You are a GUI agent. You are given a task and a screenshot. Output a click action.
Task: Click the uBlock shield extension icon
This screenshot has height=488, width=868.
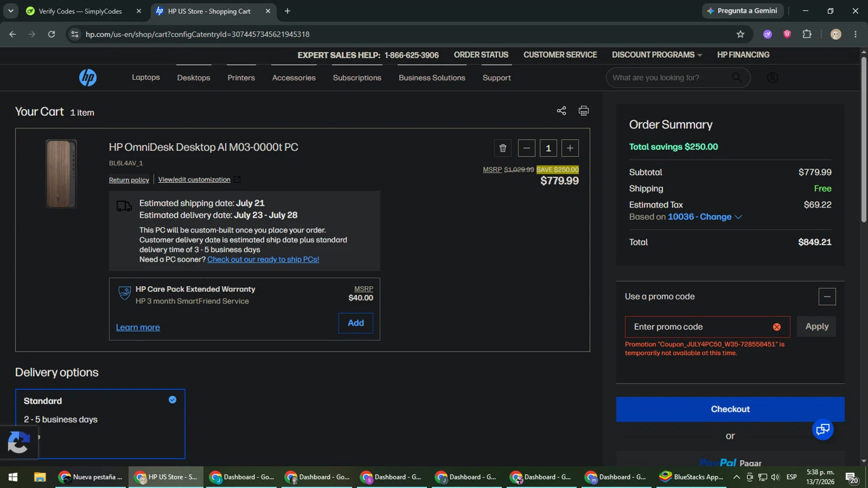point(787,34)
